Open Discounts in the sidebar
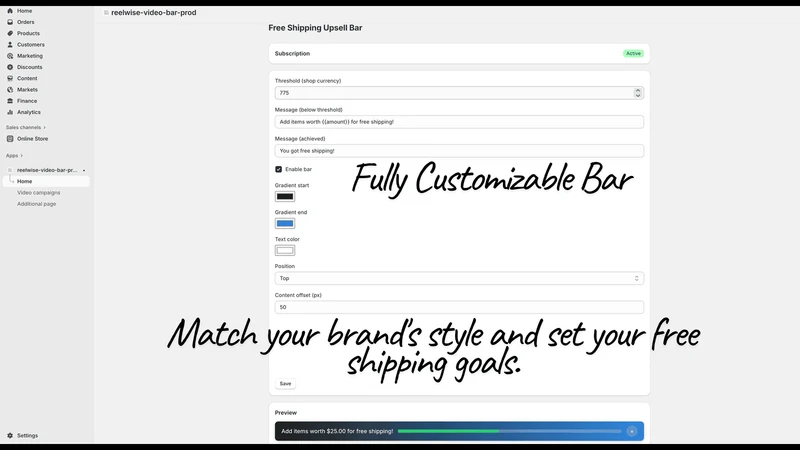 coord(30,67)
